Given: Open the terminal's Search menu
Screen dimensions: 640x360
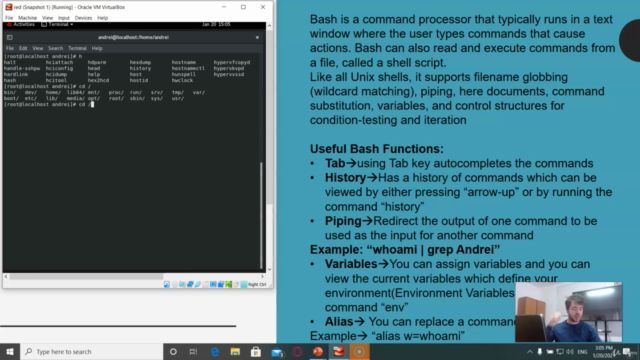Looking at the screenshot, I should [x=56, y=48].
